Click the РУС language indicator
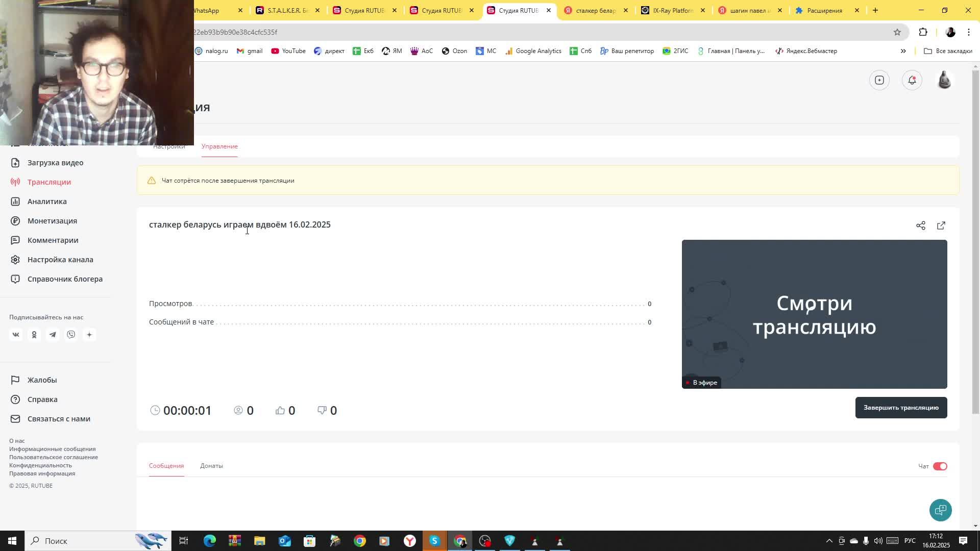The width and height of the screenshot is (980, 551). [910, 541]
